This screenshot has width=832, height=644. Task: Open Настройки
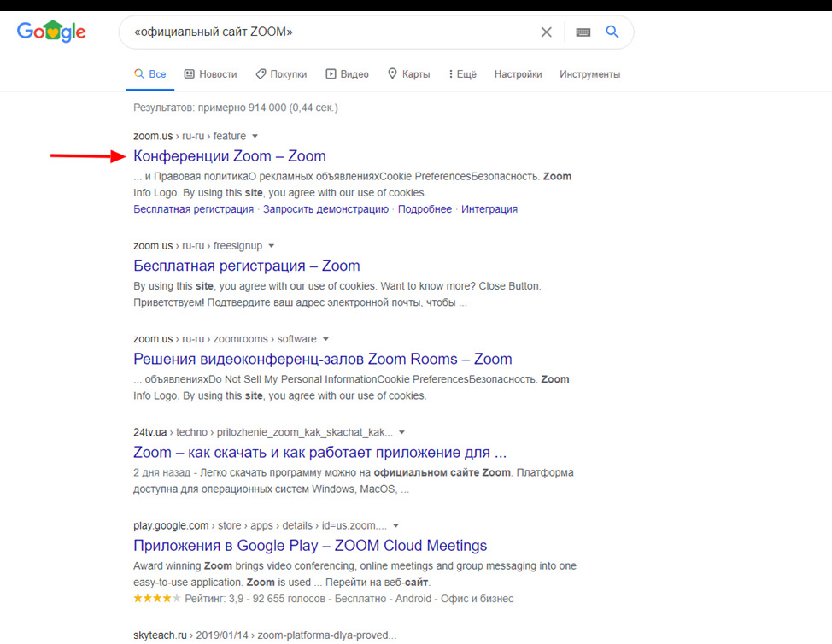click(518, 74)
